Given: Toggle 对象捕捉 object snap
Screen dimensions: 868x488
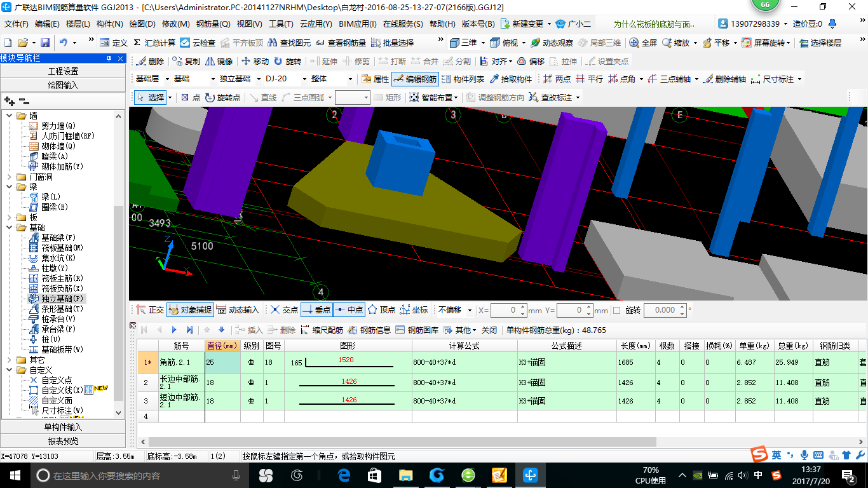Looking at the screenshot, I should (190, 310).
